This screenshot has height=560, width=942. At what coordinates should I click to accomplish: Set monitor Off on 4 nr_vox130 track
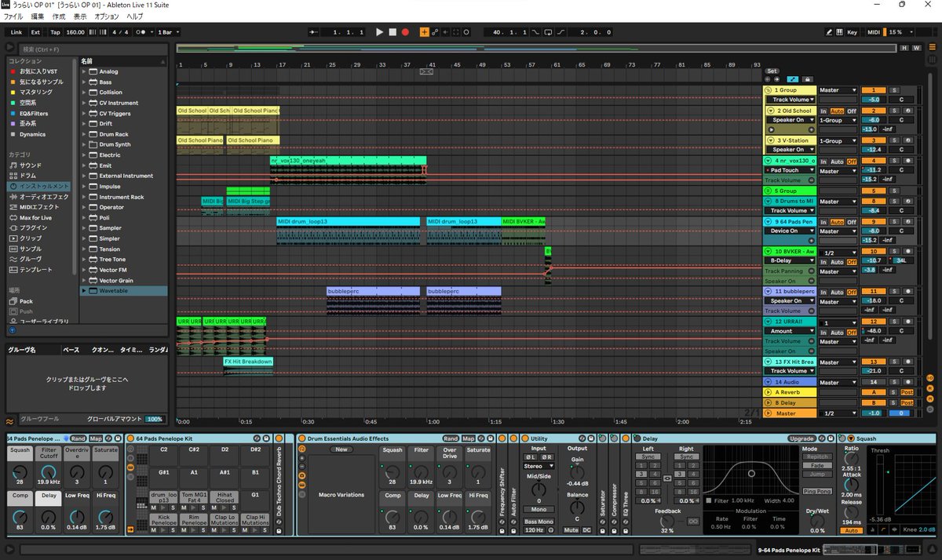point(851,161)
